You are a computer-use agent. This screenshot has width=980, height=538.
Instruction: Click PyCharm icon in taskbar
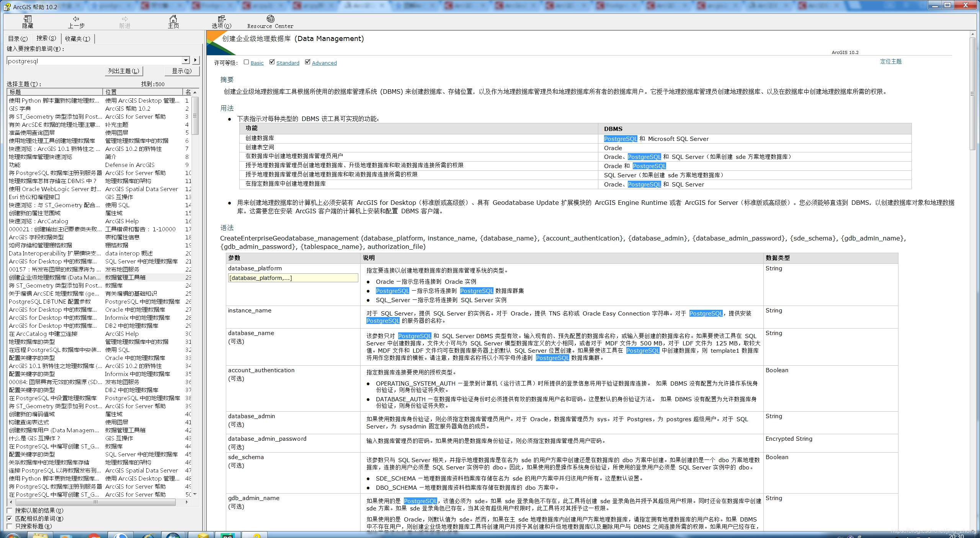coord(227,535)
